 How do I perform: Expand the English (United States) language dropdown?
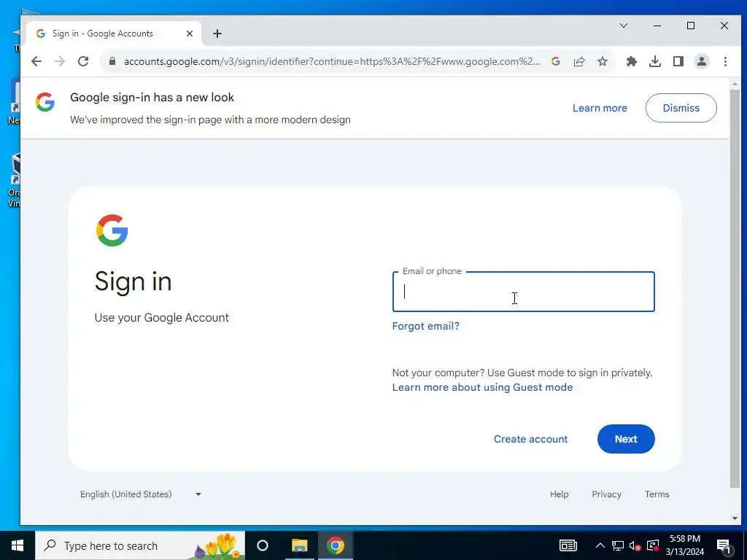click(141, 494)
